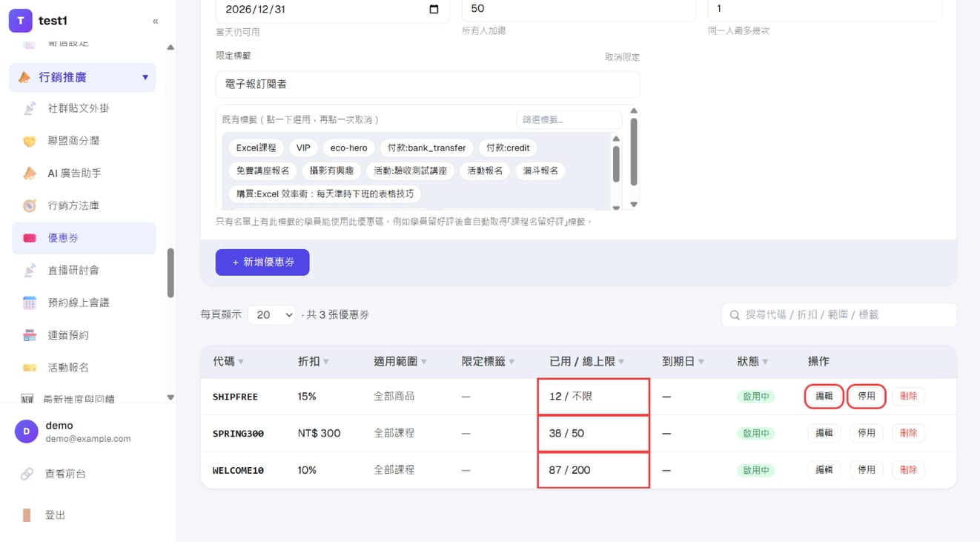980x542 pixels.
Task: Click the storefront icon beside 連鎖預約
Action: pyautogui.click(x=30, y=335)
